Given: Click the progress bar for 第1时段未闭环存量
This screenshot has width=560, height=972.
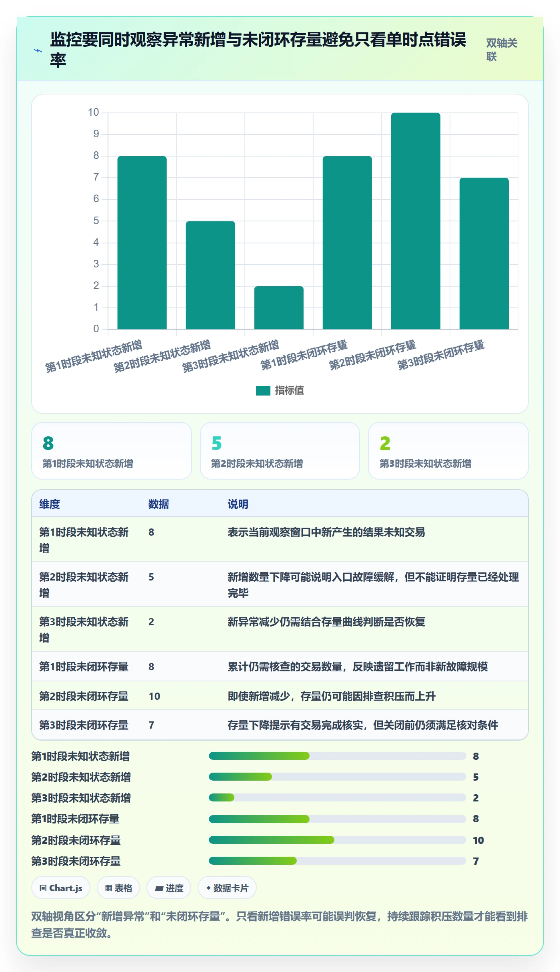Looking at the screenshot, I should point(337,819).
